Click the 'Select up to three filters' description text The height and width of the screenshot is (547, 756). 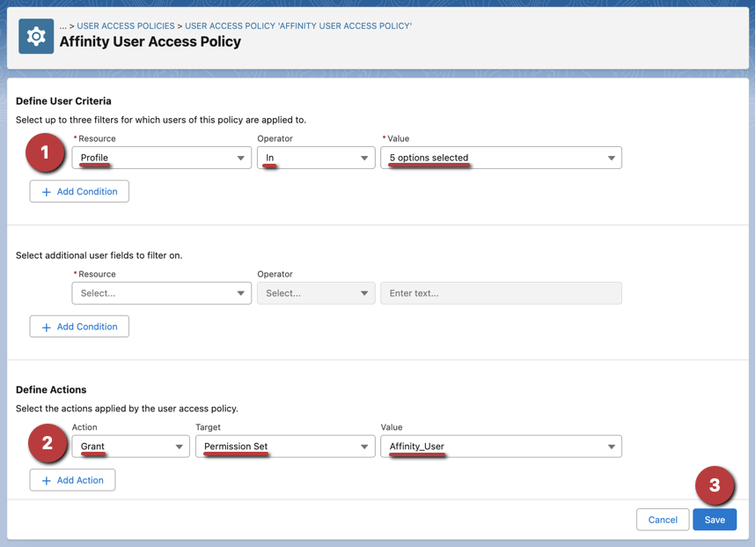point(161,120)
